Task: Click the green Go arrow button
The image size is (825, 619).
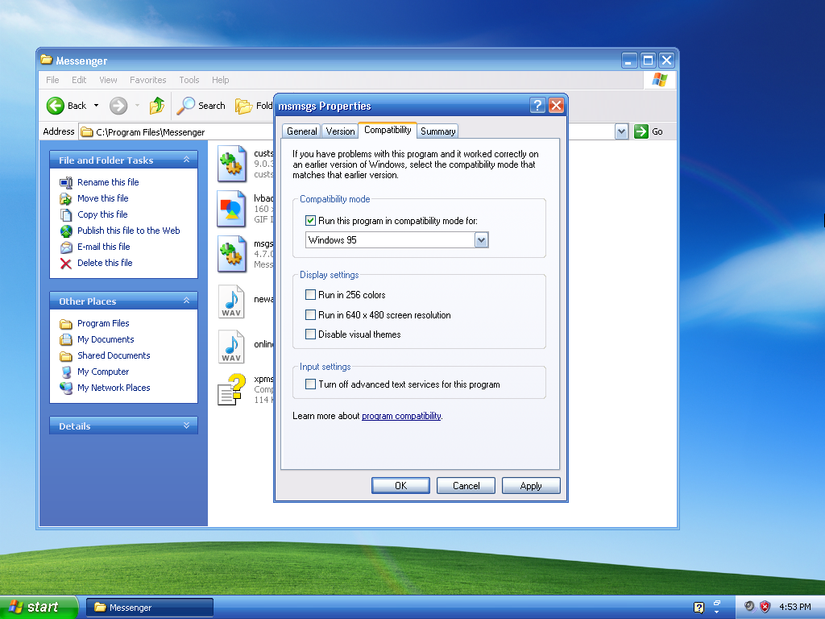Action: click(x=641, y=131)
